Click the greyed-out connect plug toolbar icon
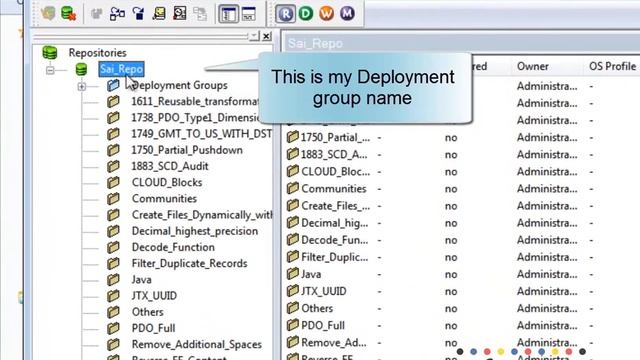The image size is (640, 360). pyautogui.click(x=96, y=14)
